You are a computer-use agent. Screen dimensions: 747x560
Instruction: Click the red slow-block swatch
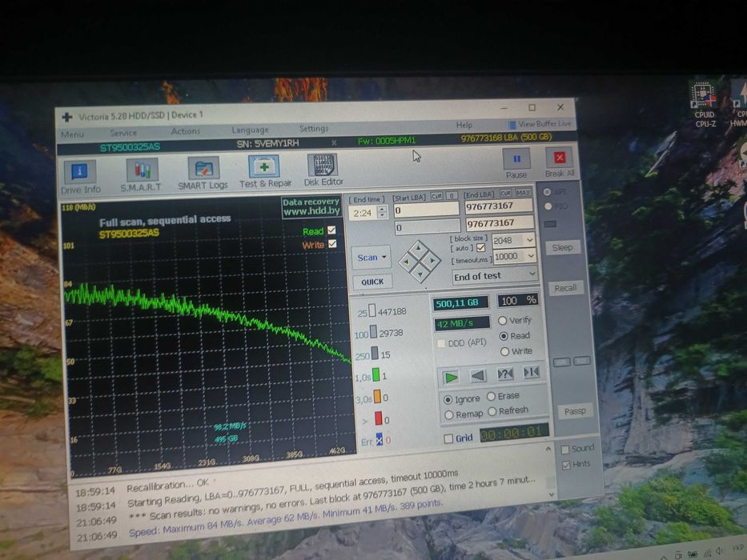(x=378, y=418)
